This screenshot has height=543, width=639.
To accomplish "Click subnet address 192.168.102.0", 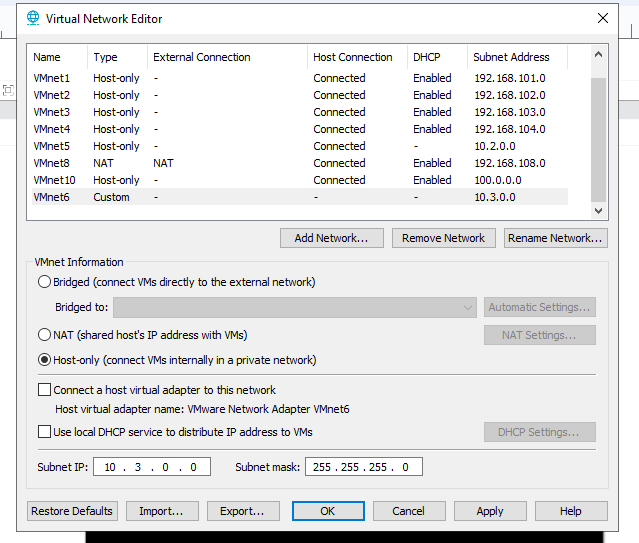I will [x=510, y=95].
